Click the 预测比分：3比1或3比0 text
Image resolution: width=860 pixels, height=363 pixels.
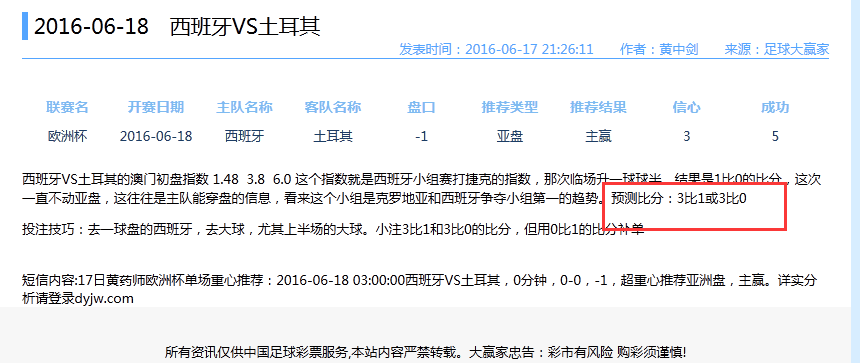pos(680,199)
